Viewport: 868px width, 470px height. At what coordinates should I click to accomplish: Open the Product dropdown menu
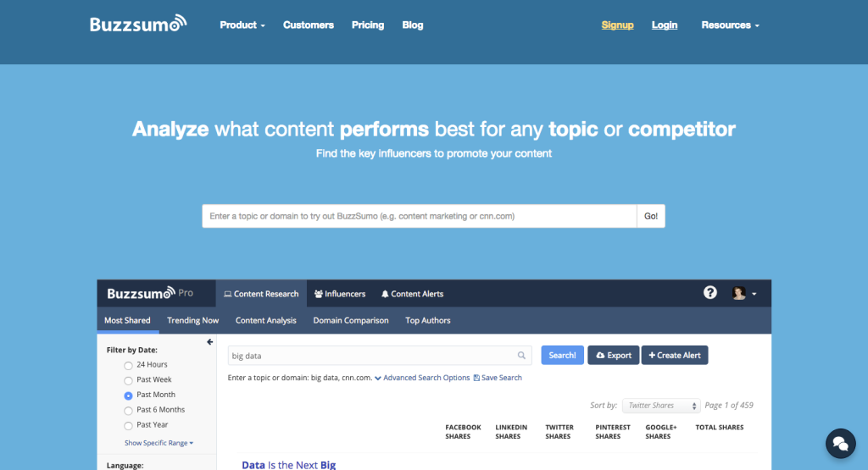click(x=242, y=25)
